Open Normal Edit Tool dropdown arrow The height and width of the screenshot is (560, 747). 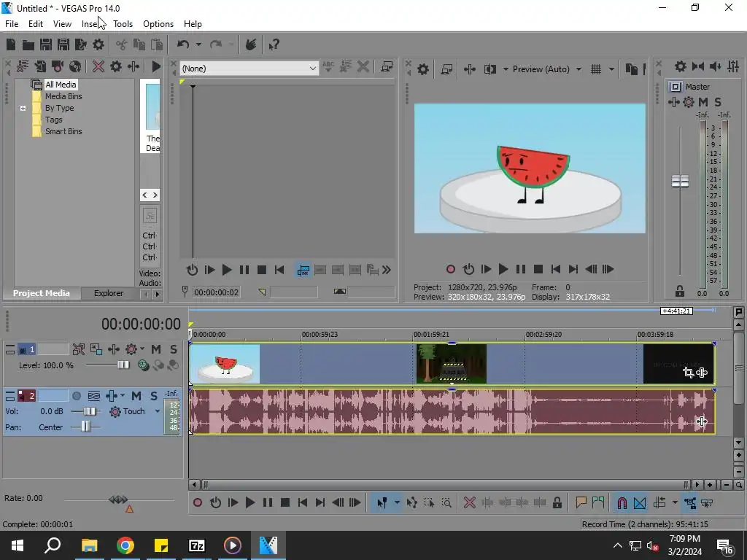coord(397,503)
